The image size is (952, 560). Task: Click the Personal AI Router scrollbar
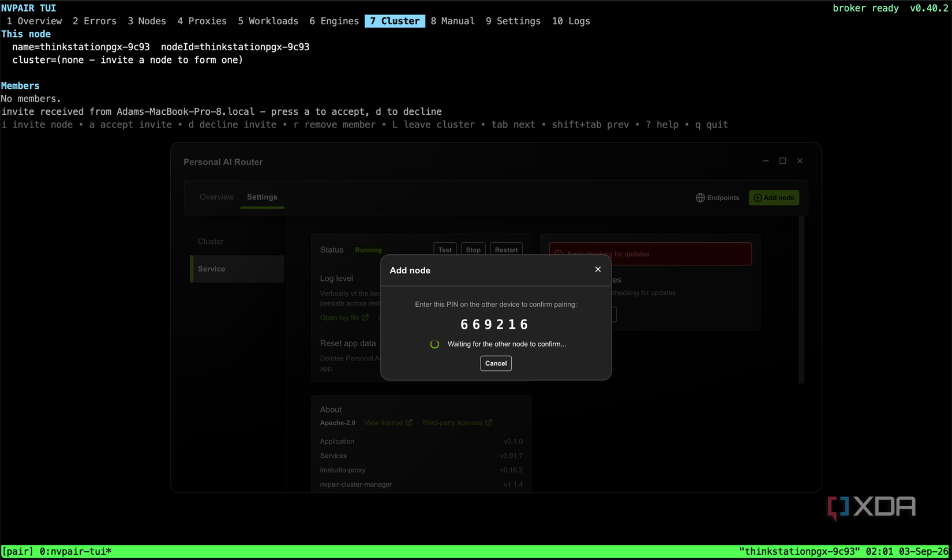pos(801,300)
